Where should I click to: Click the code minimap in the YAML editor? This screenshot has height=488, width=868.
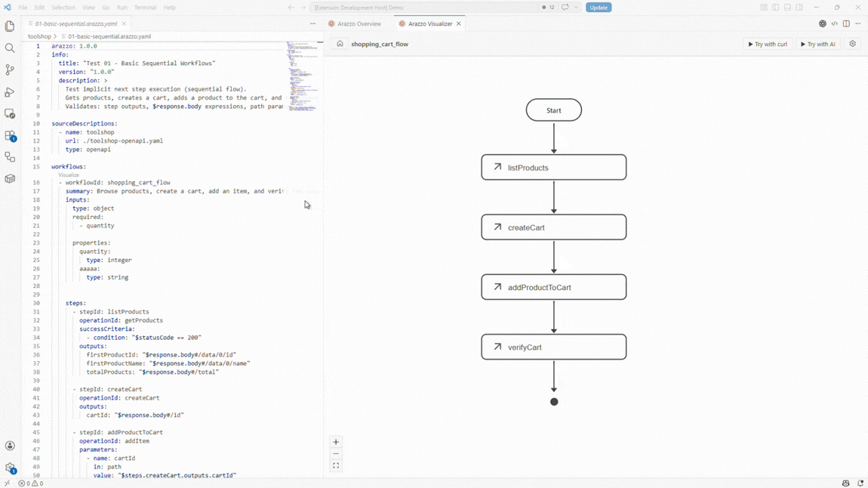click(302, 76)
